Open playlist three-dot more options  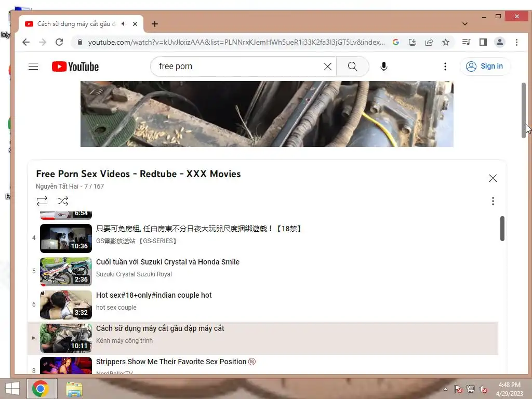click(x=493, y=201)
